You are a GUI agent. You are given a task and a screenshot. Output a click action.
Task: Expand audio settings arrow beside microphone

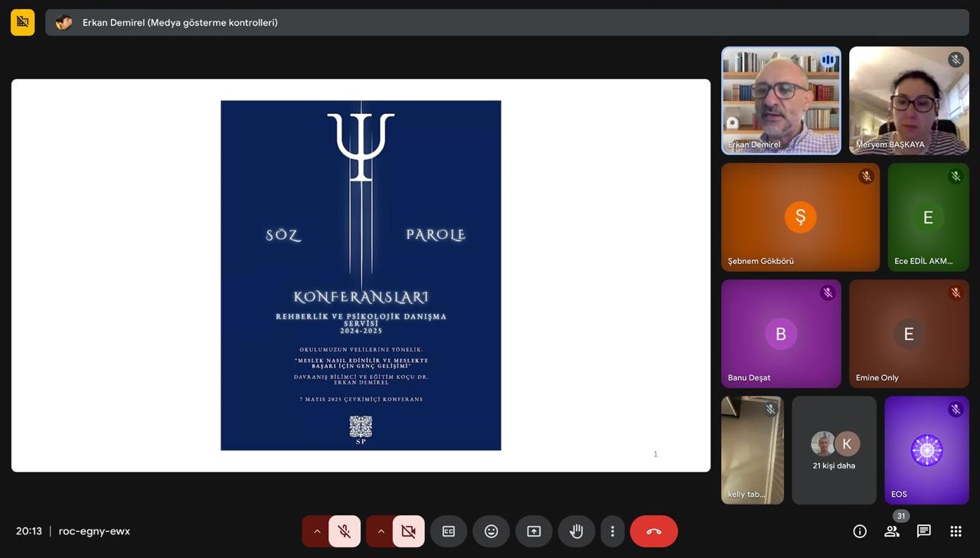316,531
